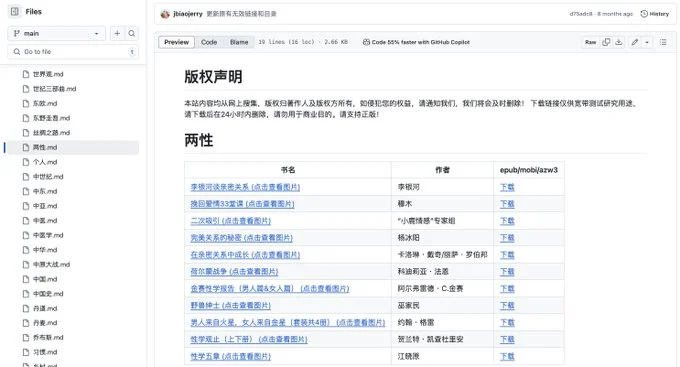The height and width of the screenshot is (367, 680).
Task: Edit file with pencil icon
Action: click(634, 42)
